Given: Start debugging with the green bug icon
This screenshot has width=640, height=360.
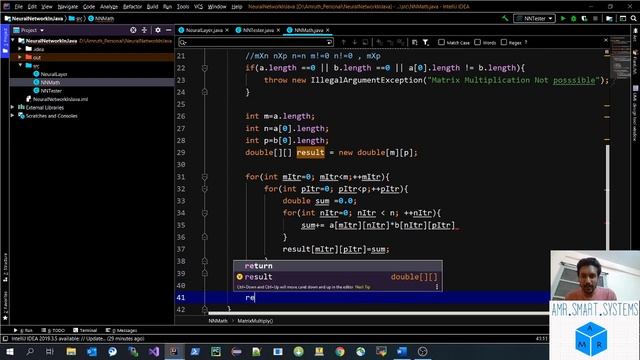Looking at the screenshot, I should 573,18.
